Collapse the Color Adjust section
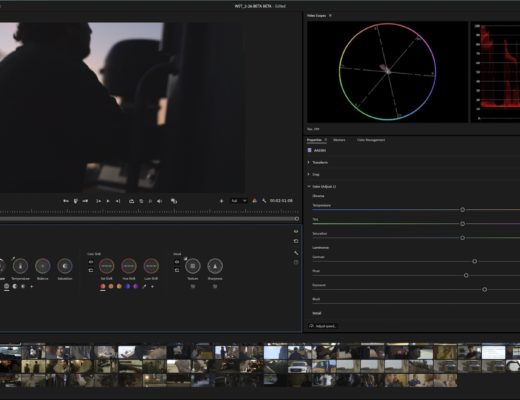This screenshot has height=400, width=520. (309, 186)
